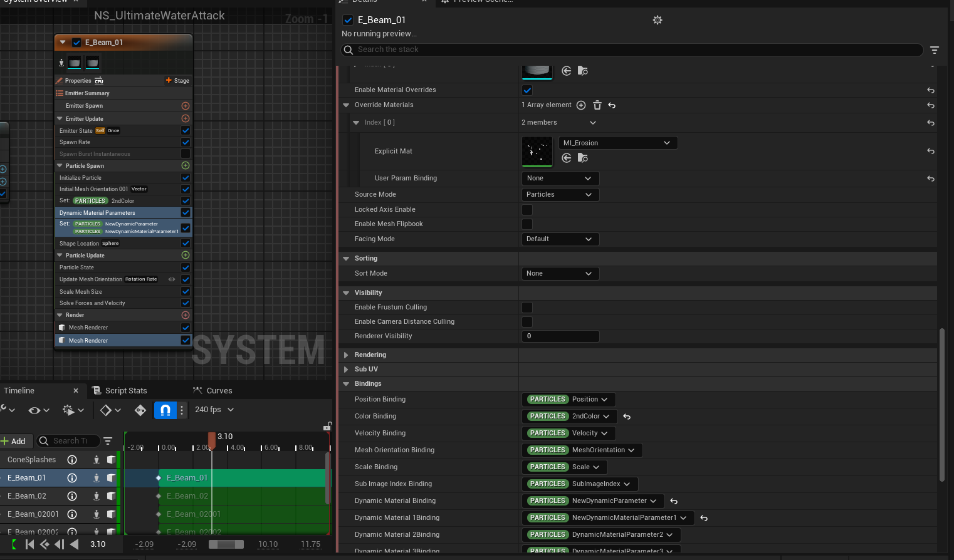
Task: Click add plus icon on Emitter Update
Action: pyautogui.click(x=185, y=118)
